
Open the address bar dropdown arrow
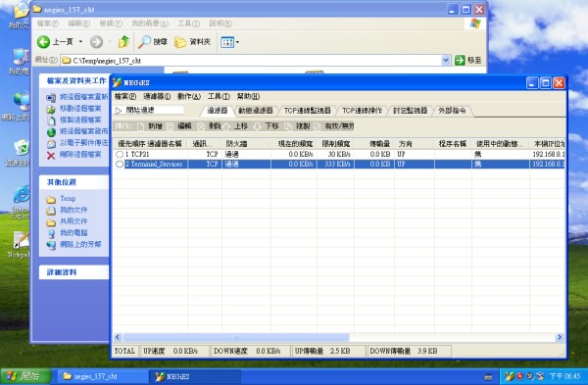[x=446, y=60]
